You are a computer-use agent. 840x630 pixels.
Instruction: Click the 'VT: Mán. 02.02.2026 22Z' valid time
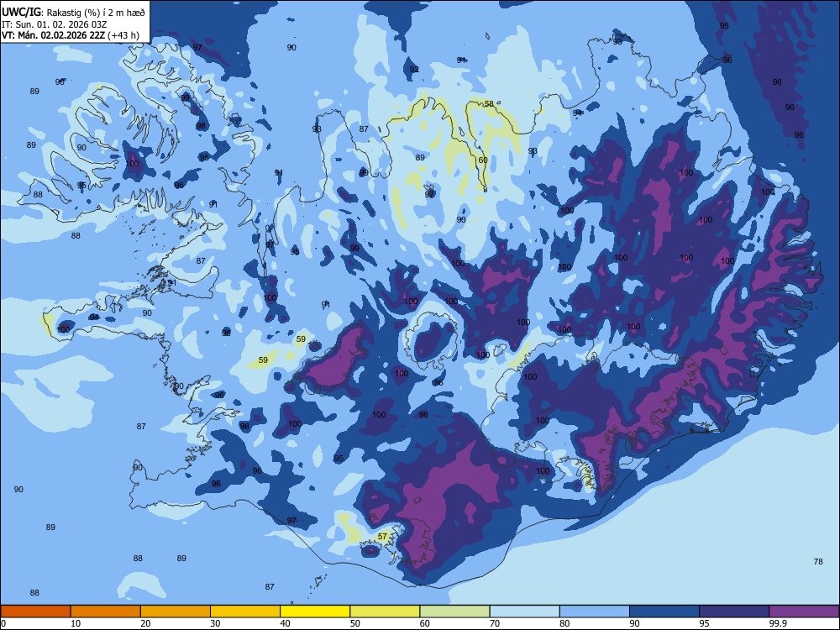(53, 35)
